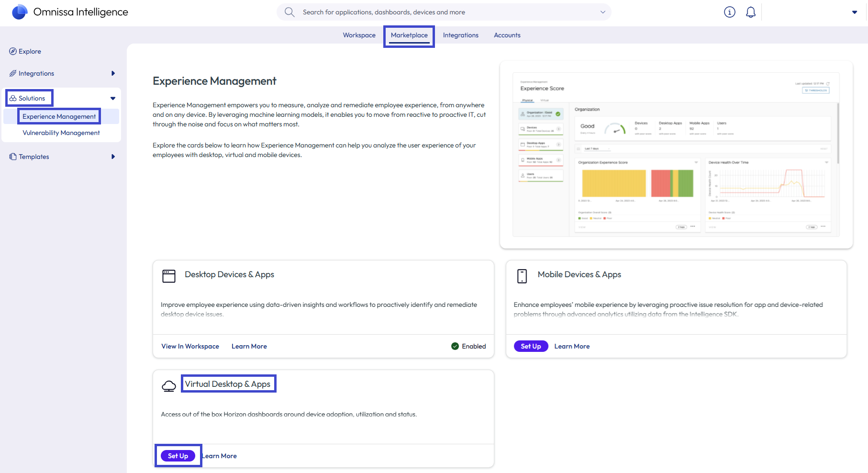The image size is (868, 473).
Task: Click Learn More under Mobile Devices & Apps
Action: point(572,346)
